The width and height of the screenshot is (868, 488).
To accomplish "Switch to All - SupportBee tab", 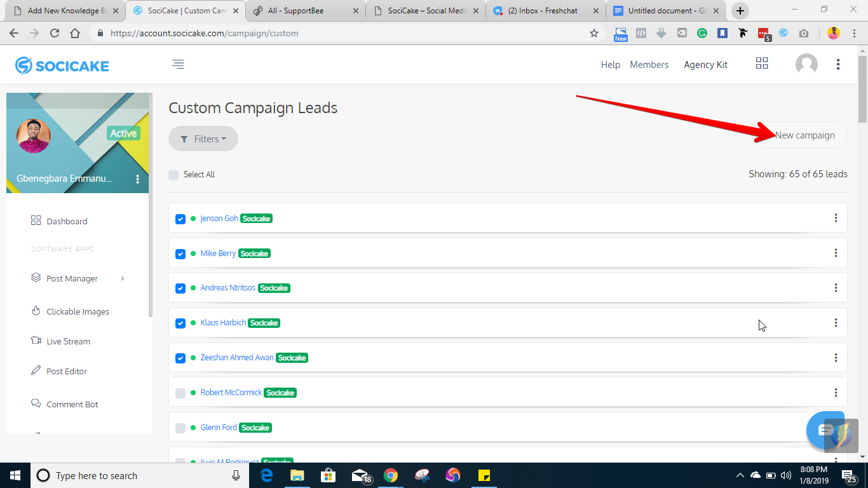I will 305,11.
